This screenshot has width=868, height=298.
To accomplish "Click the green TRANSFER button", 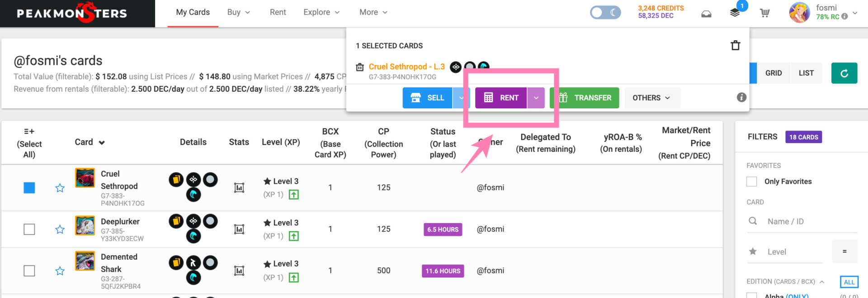I will [x=585, y=98].
